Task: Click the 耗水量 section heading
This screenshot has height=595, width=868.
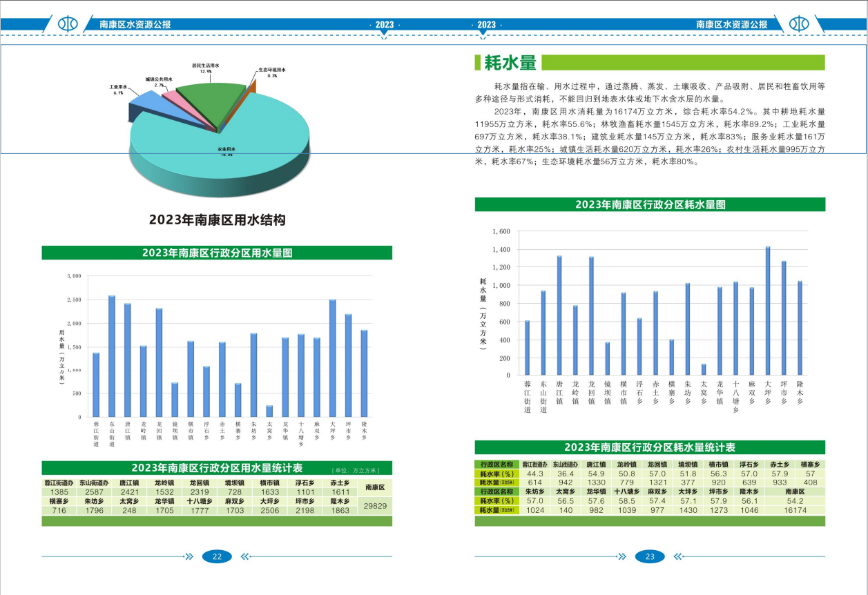Action: [x=510, y=64]
